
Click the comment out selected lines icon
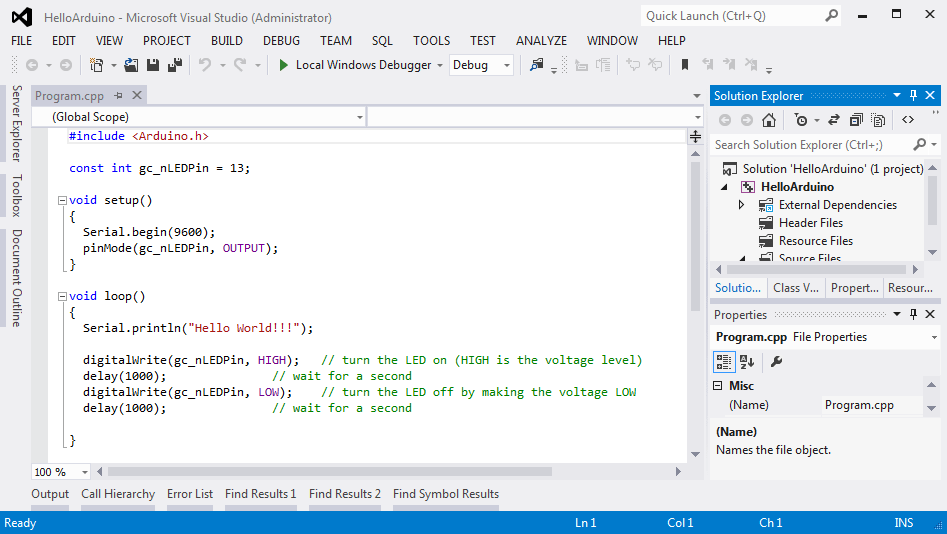point(633,65)
